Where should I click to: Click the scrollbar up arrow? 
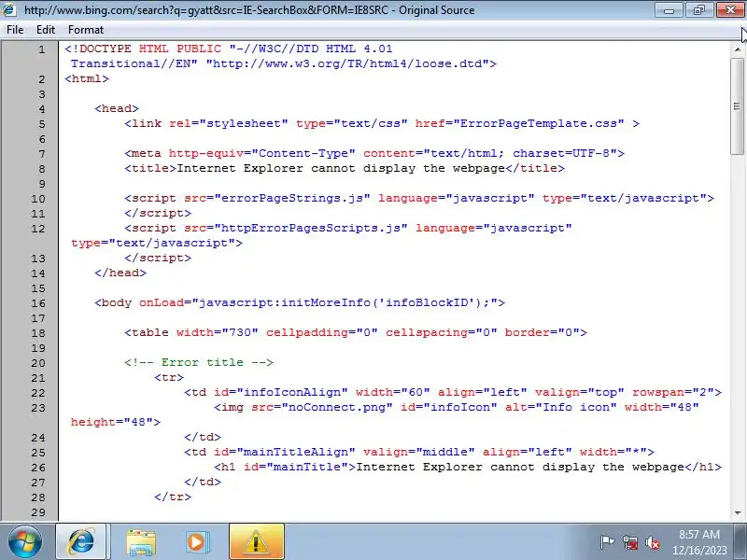(x=738, y=49)
